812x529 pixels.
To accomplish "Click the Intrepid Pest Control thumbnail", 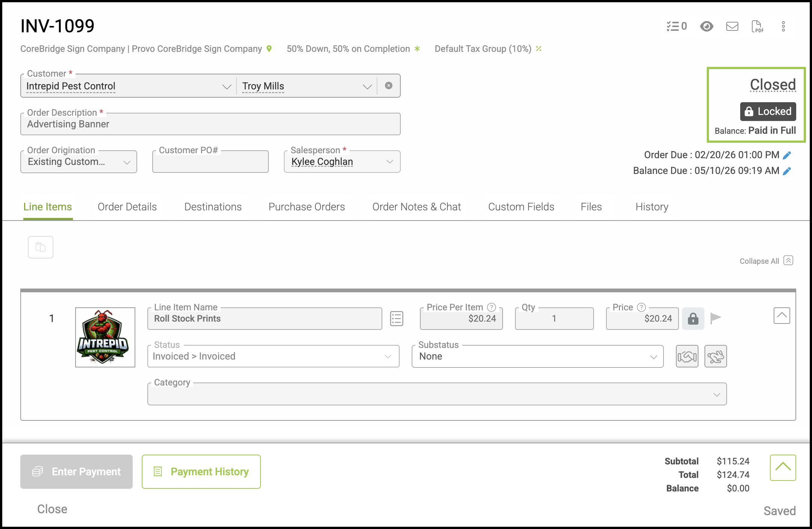I will (105, 337).
